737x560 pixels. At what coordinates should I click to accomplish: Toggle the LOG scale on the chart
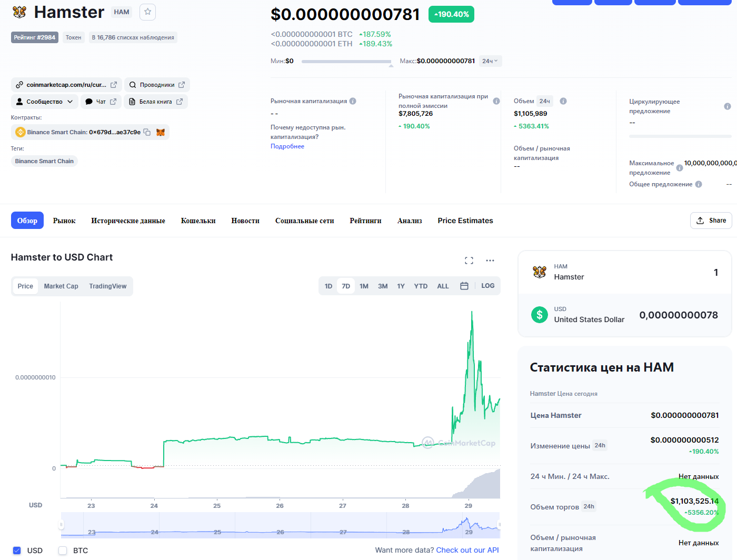(x=488, y=286)
